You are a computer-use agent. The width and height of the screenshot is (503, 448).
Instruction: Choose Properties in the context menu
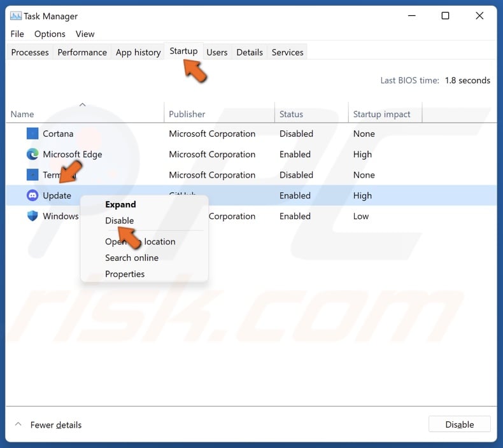(125, 274)
